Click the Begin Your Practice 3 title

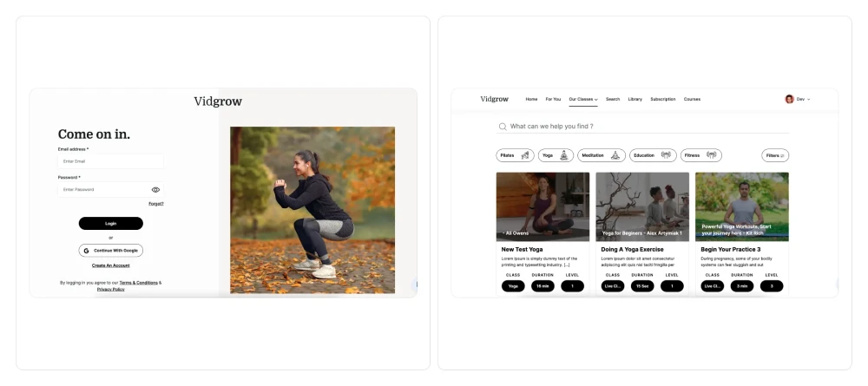(x=731, y=250)
